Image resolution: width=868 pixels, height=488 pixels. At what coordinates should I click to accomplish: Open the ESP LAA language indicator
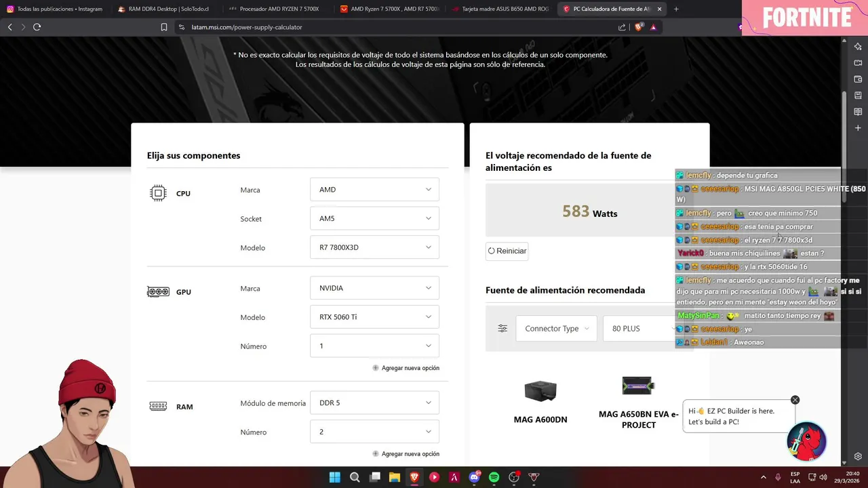click(795, 477)
